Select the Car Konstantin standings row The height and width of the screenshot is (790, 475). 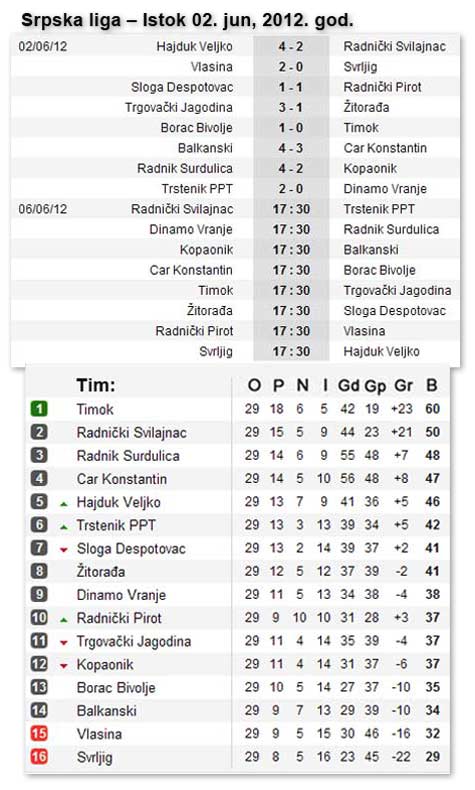(237, 479)
